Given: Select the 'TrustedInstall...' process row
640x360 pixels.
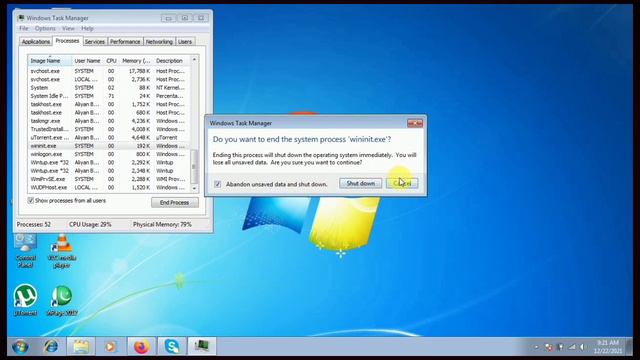Looking at the screenshot, I should click(109, 129).
